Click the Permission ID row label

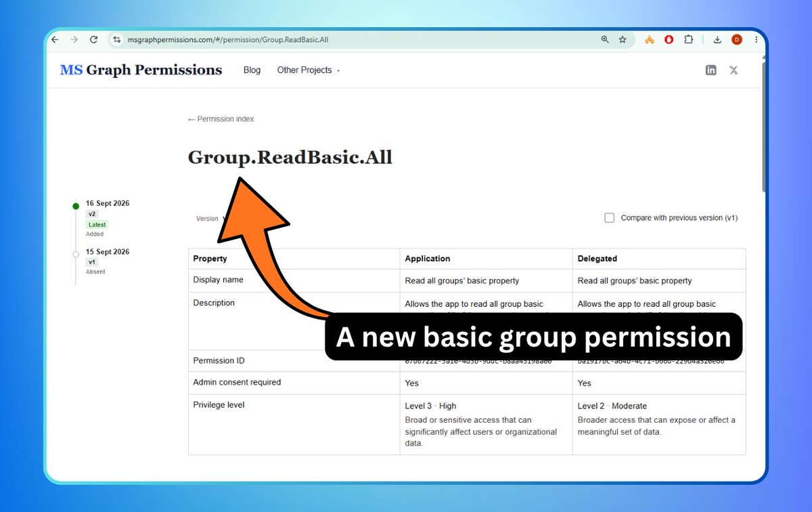[219, 360]
